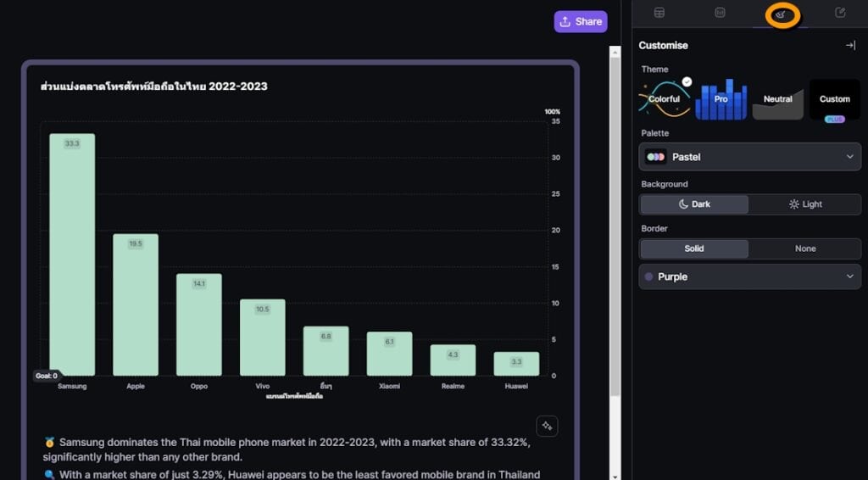
Task: Set border to None
Action: coord(805,248)
